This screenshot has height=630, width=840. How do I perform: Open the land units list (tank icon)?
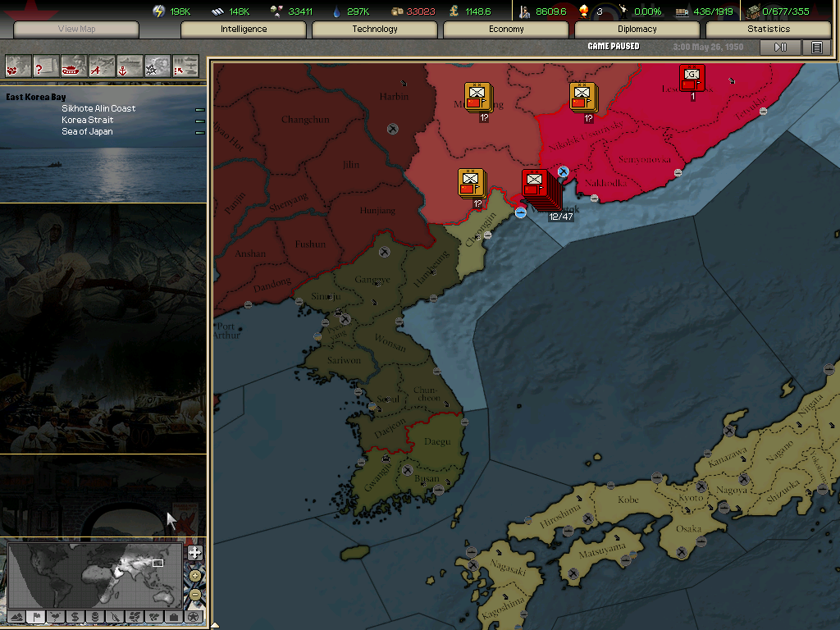click(74, 66)
